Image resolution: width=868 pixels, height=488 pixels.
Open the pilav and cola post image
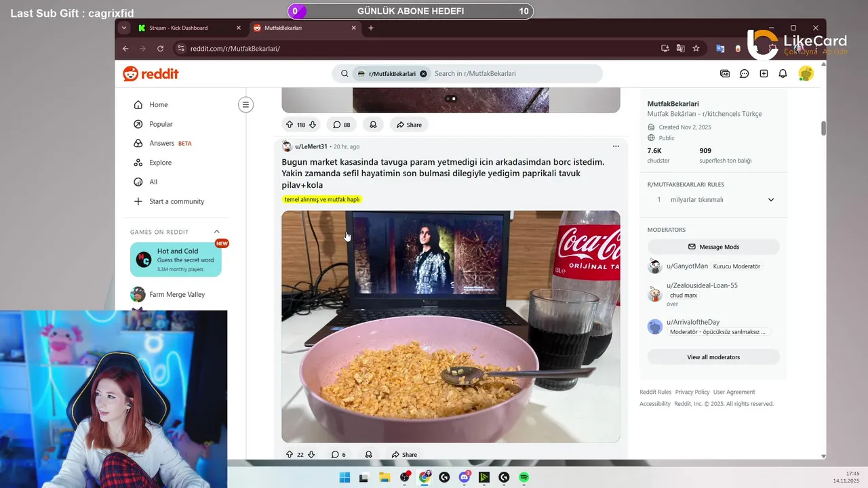451,327
